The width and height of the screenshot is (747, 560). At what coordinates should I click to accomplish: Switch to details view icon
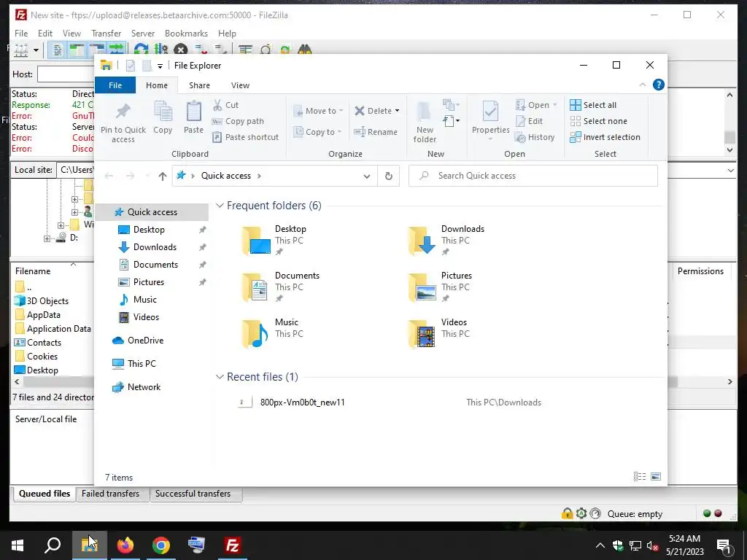(640, 477)
